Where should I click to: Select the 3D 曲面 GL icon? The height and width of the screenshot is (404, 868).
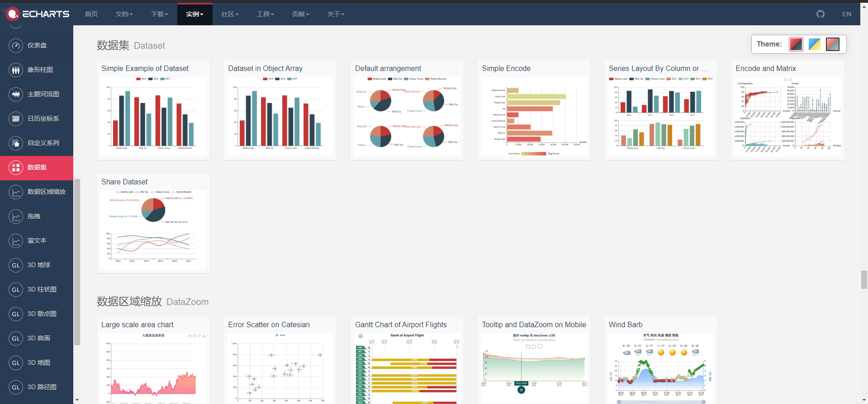pos(16,338)
